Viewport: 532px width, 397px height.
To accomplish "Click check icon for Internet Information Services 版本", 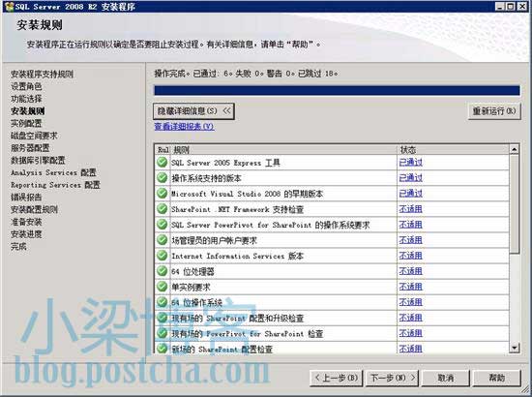I will 163,256.
